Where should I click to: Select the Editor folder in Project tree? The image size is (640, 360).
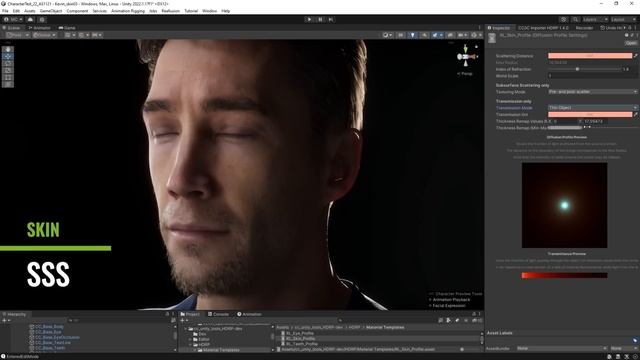pyautogui.click(x=201, y=339)
